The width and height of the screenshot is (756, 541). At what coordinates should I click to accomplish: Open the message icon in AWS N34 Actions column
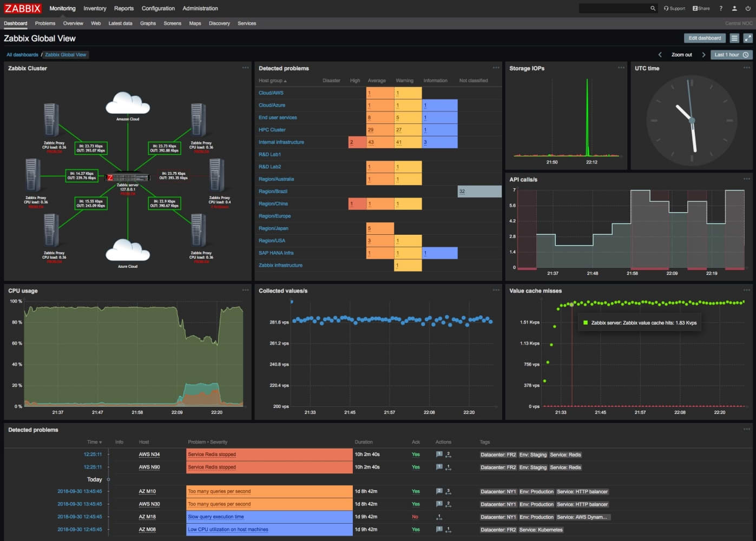point(439,454)
